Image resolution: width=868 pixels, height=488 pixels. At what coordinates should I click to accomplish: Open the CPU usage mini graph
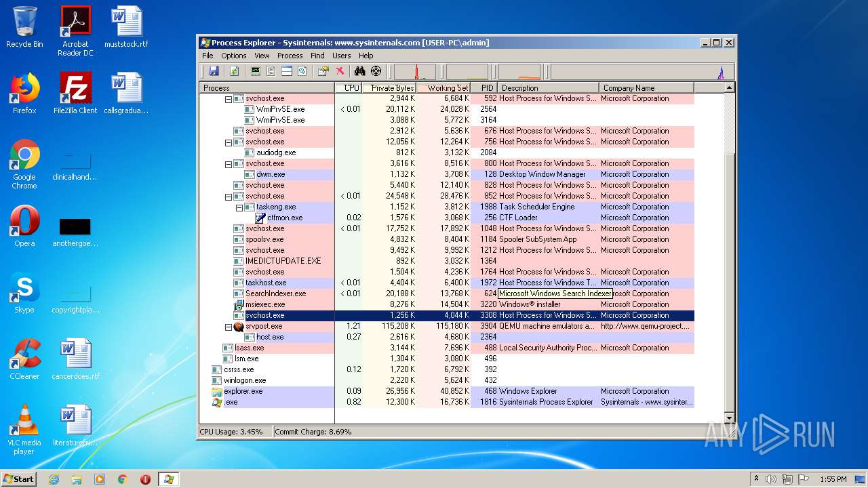click(x=415, y=72)
